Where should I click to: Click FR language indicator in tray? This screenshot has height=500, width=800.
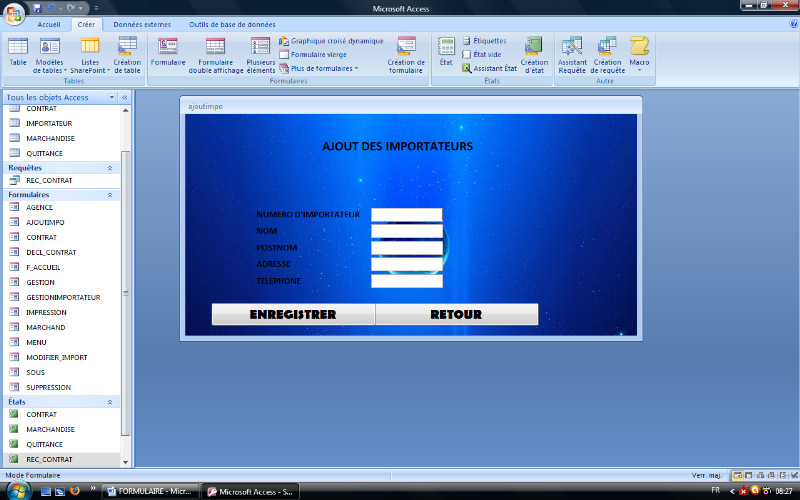coord(715,490)
